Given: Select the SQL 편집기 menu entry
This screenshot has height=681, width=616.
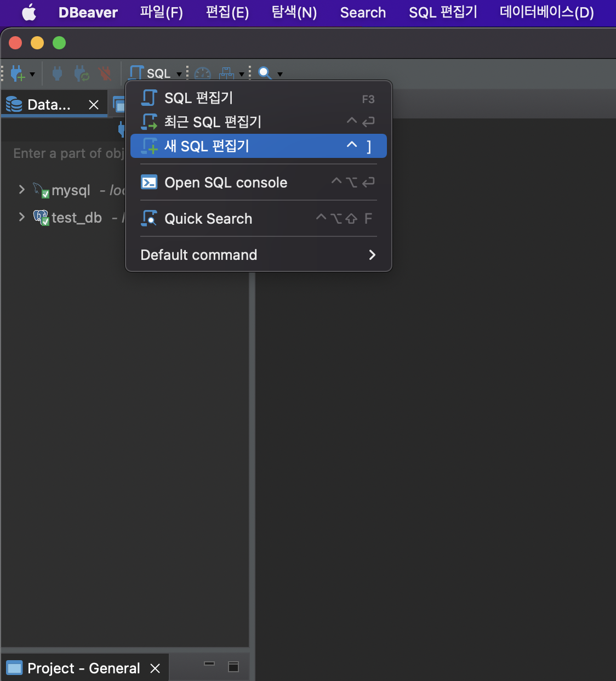Looking at the screenshot, I should tap(259, 98).
